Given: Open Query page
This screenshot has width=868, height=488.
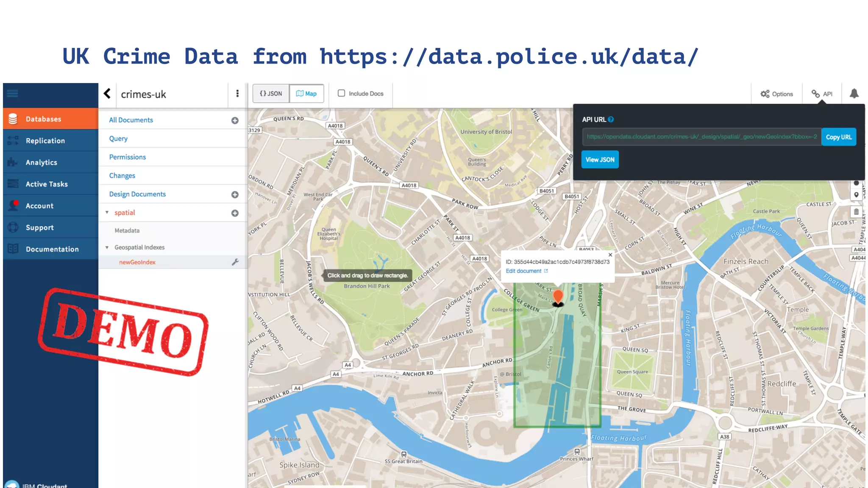Looking at the screenshot, I should pos(118,139).
